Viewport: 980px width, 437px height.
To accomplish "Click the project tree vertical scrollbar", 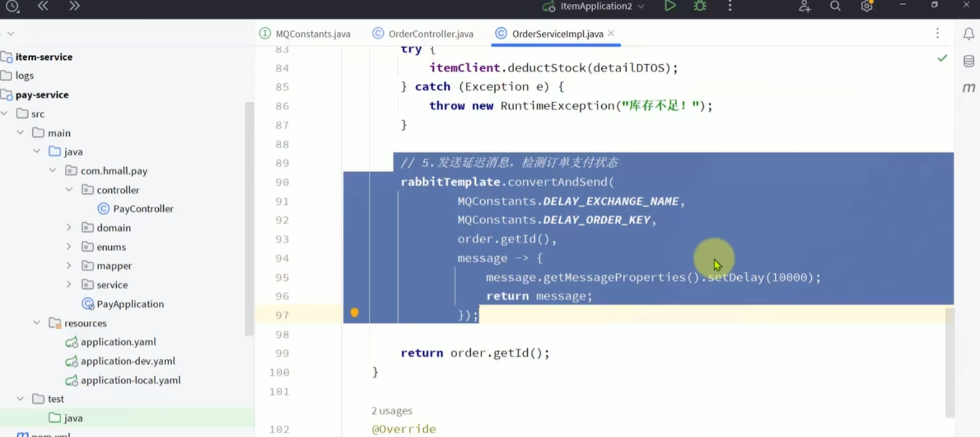I will 250,219.
